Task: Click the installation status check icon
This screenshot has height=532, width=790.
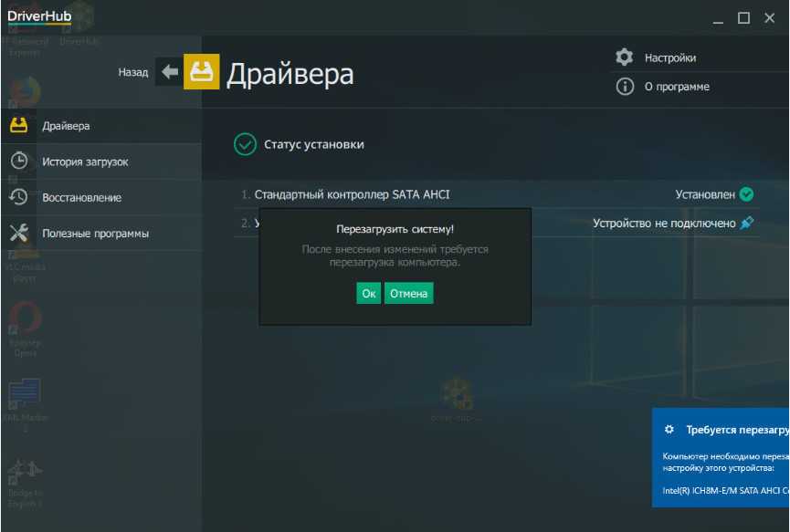Action: click(x=245, y=144)
